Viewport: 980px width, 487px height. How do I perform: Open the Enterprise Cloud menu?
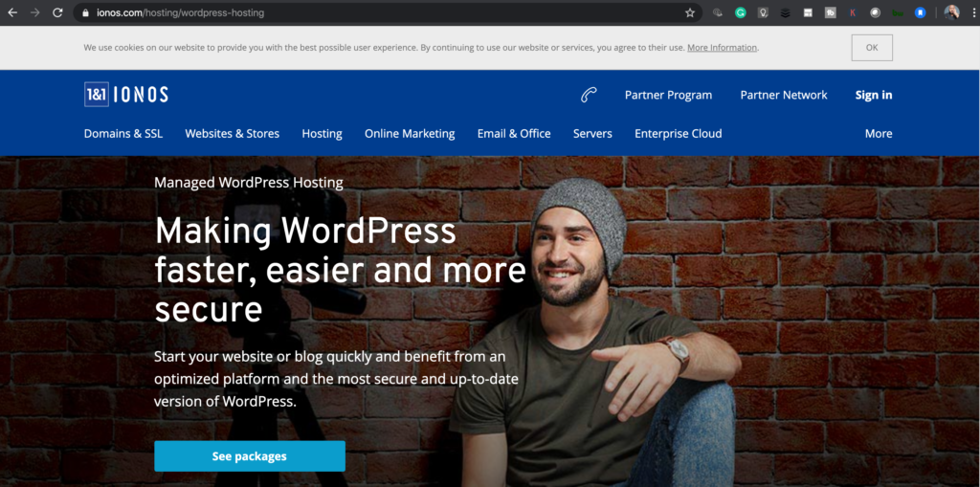(x=679, y=134)
